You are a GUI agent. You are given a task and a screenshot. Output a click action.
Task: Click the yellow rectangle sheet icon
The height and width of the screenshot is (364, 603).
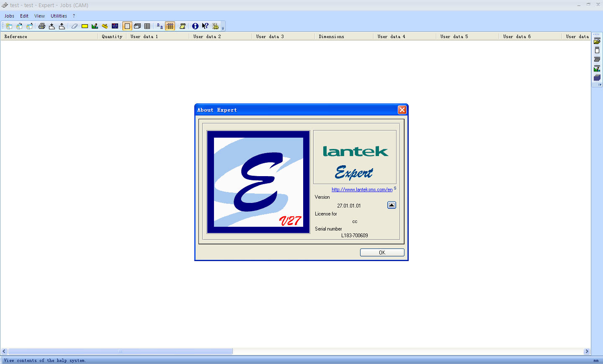click(85, 26)
